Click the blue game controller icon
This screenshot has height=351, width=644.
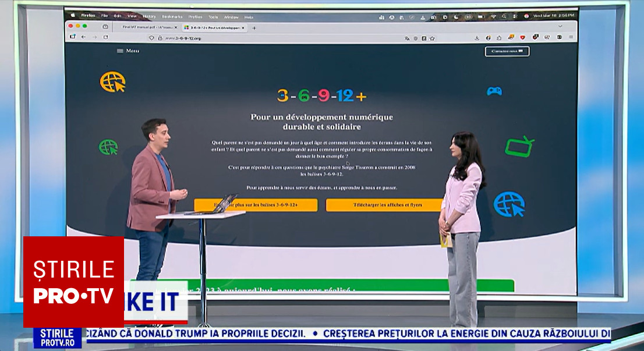[x=494, y=91]
